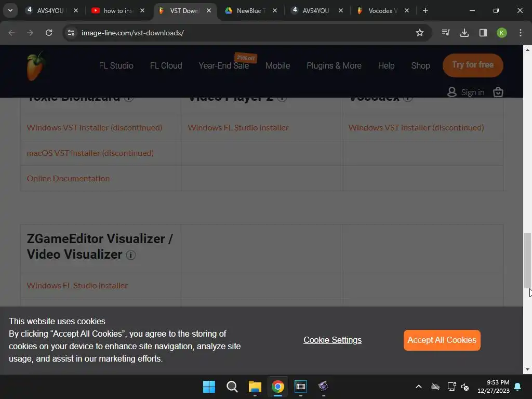Click the OneDrive cloud tray icon
The width and height of the screenshot is (532, 399).
coord(435,387)
